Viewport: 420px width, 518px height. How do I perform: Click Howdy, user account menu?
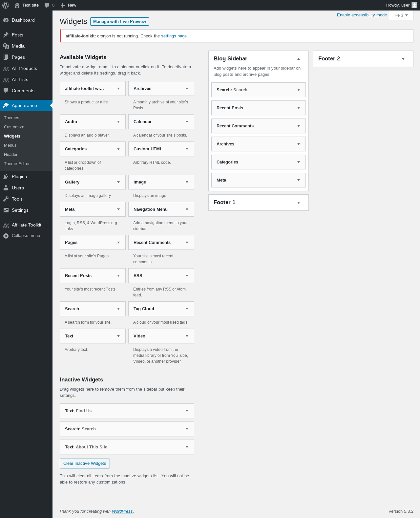pos(401,5)
